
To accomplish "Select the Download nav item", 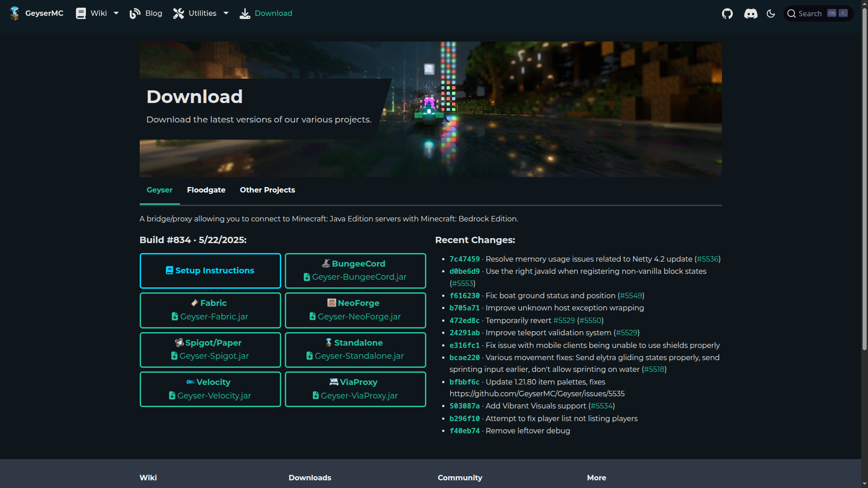I will (266, 14).
